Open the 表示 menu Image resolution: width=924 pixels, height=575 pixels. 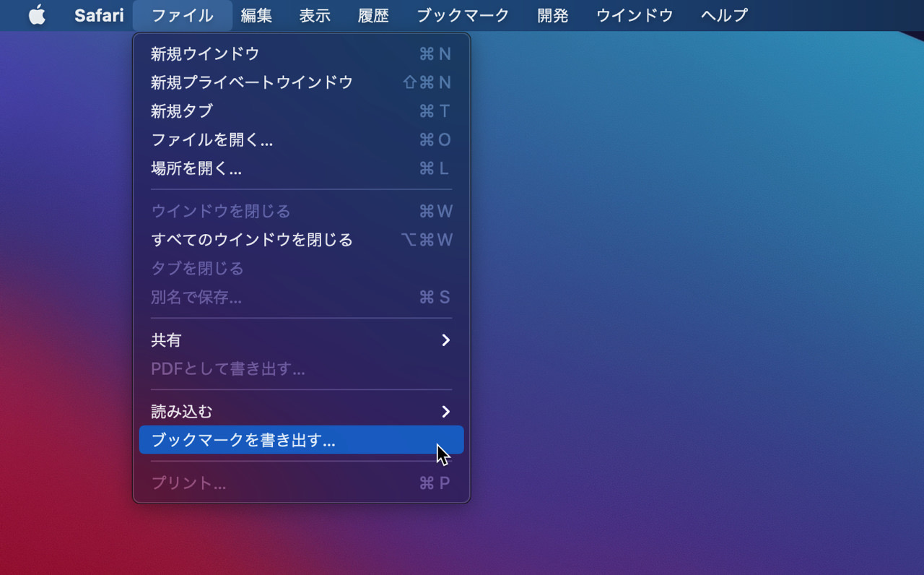(315, 15)
